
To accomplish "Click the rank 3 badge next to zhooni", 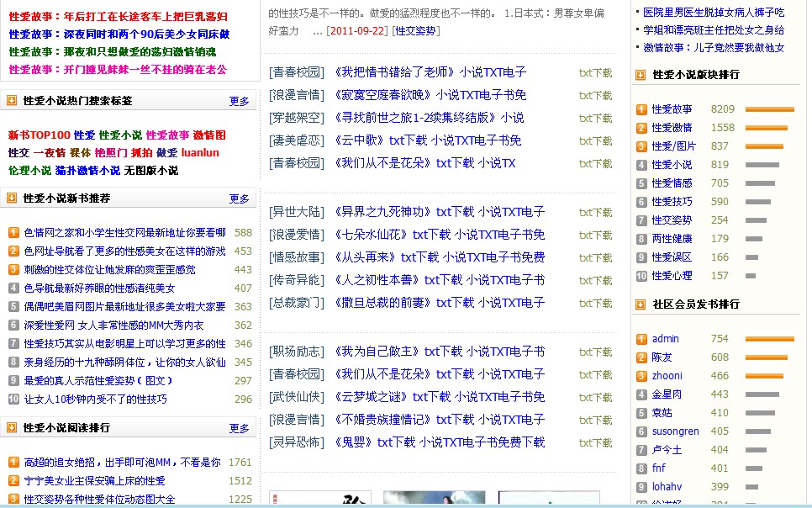I will tap(641, 376).
